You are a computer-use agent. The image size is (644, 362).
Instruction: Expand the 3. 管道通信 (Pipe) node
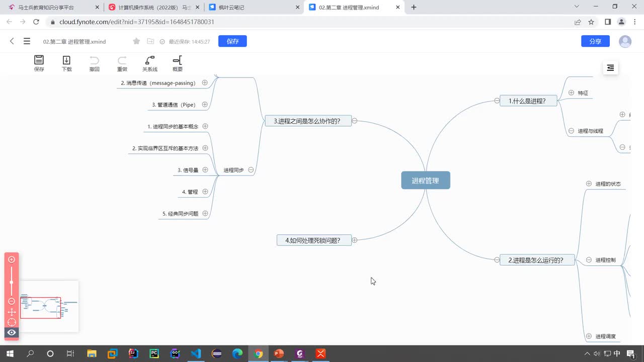[x=205, y=105]
